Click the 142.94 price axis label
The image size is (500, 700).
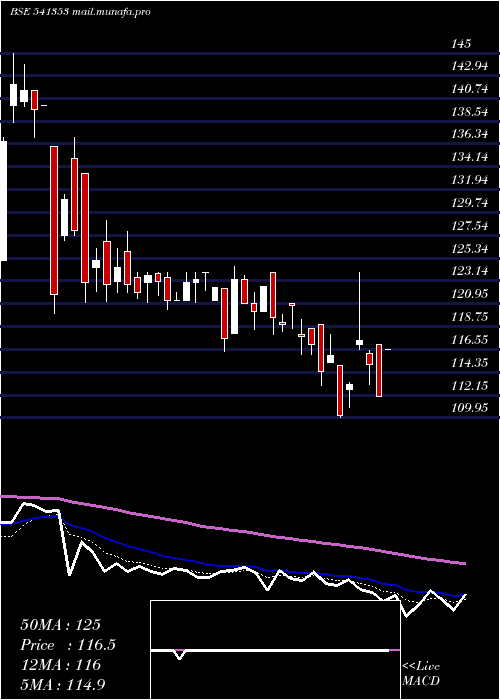click(x=471, y=67)
